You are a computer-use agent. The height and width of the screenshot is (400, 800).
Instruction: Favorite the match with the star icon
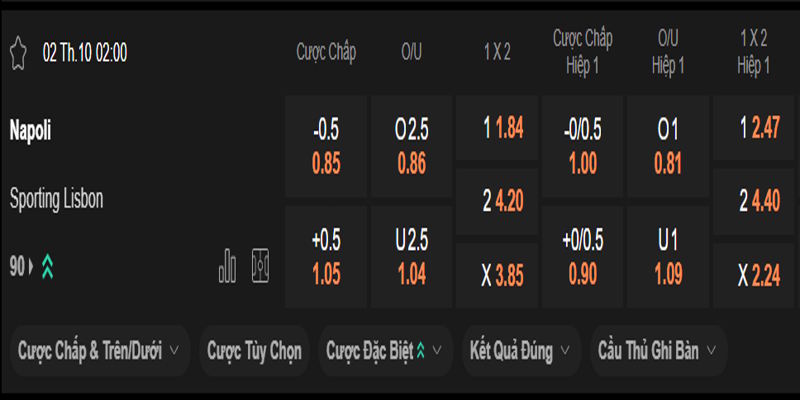(17, 53)
